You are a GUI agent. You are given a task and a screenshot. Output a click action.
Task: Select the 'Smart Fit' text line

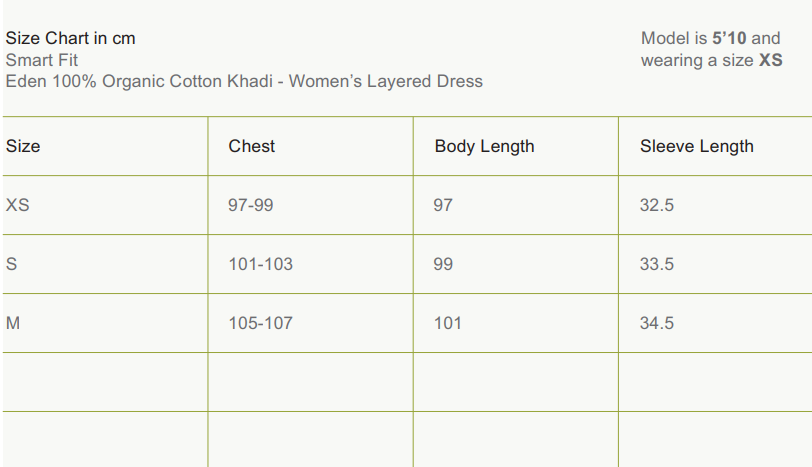[42, 60]
